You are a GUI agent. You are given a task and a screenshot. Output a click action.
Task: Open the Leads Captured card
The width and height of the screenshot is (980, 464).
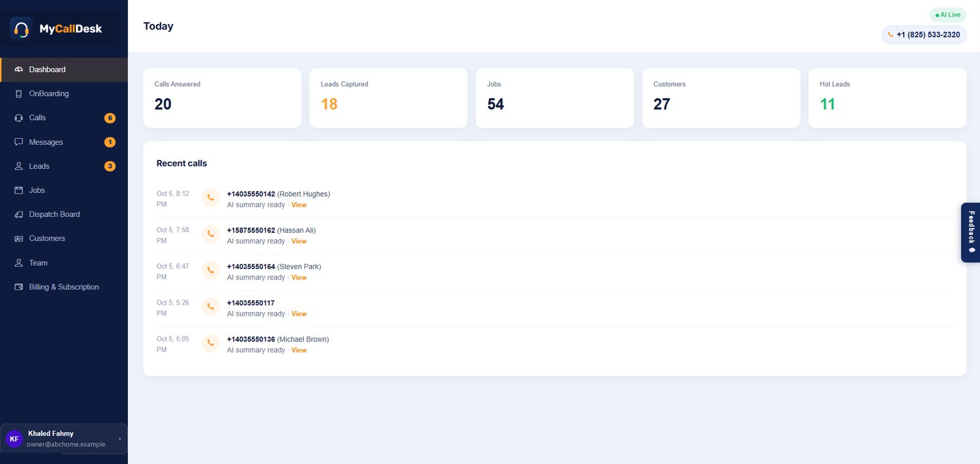[x=388, y=98]
